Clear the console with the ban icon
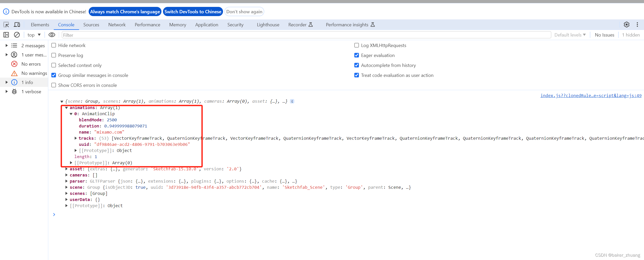The image size is (644, 260). pos(17,35)
